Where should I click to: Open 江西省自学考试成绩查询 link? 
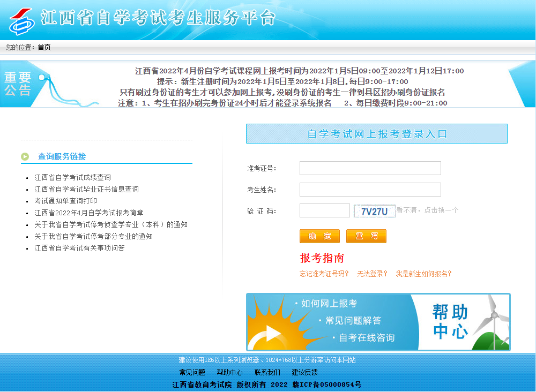pos(73,177)
